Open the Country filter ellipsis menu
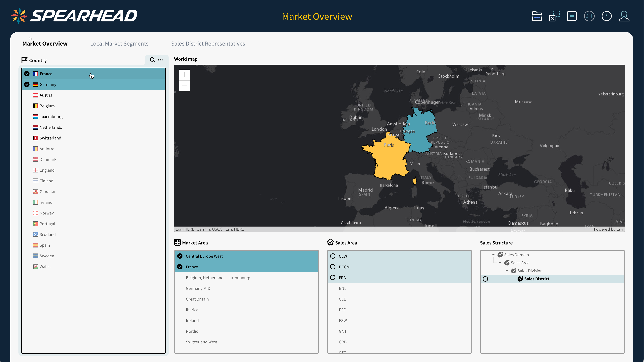Image resolution: width=644 pixels, height=362 pixels. [161, 60]
